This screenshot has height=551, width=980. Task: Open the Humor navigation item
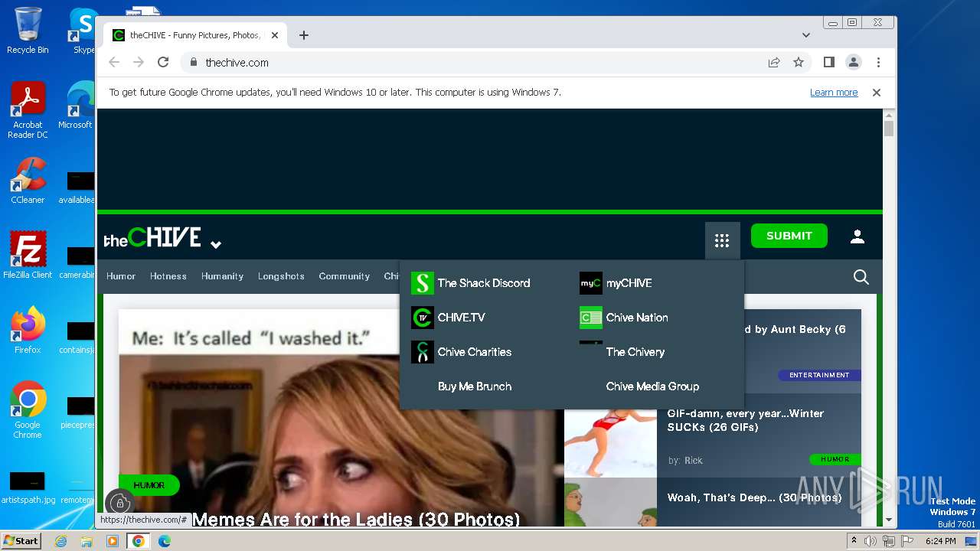click(x=121, y=276)
